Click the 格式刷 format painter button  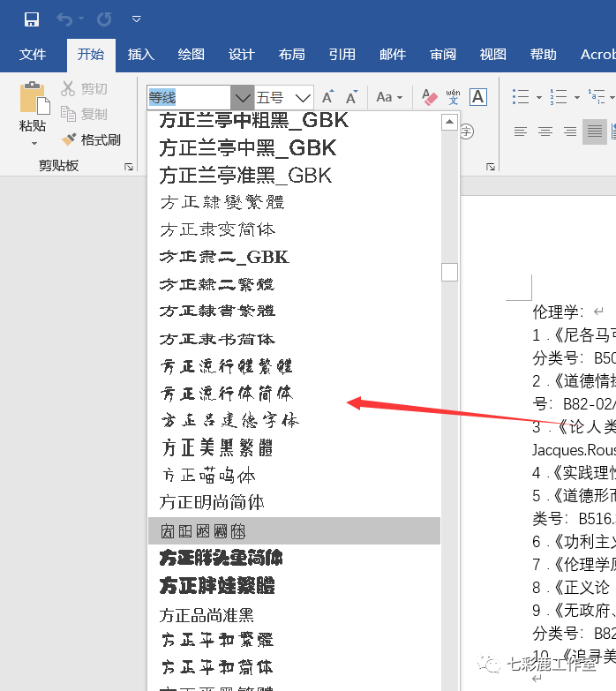pyautogui.click(x=91, y=139)
